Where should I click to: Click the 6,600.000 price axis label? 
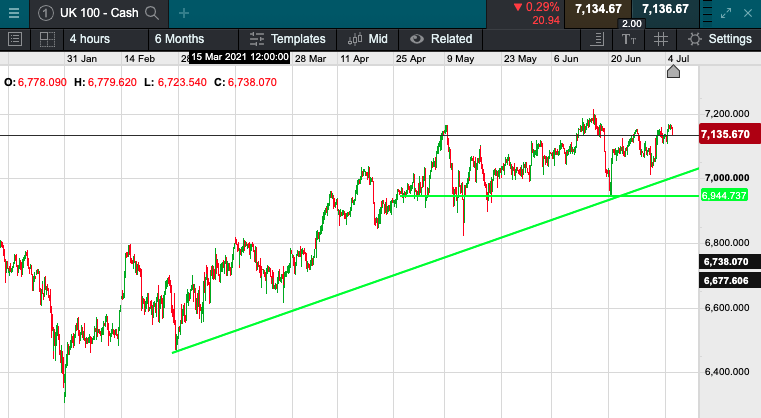pyautogui.click(x=727, y=308)
